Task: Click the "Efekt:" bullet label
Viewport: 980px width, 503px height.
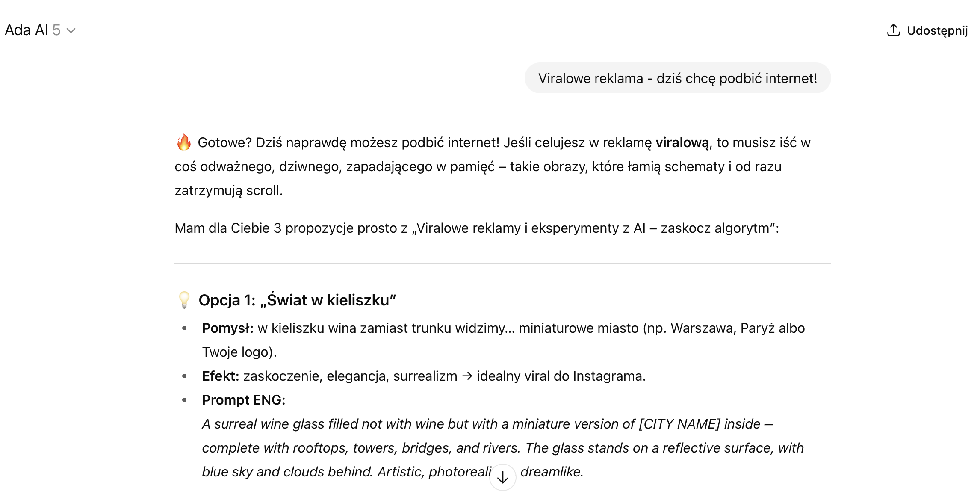Action: (220, 376)
